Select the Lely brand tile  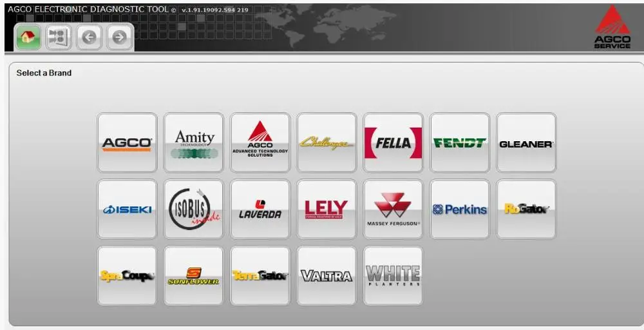click(x=327, y=209)
